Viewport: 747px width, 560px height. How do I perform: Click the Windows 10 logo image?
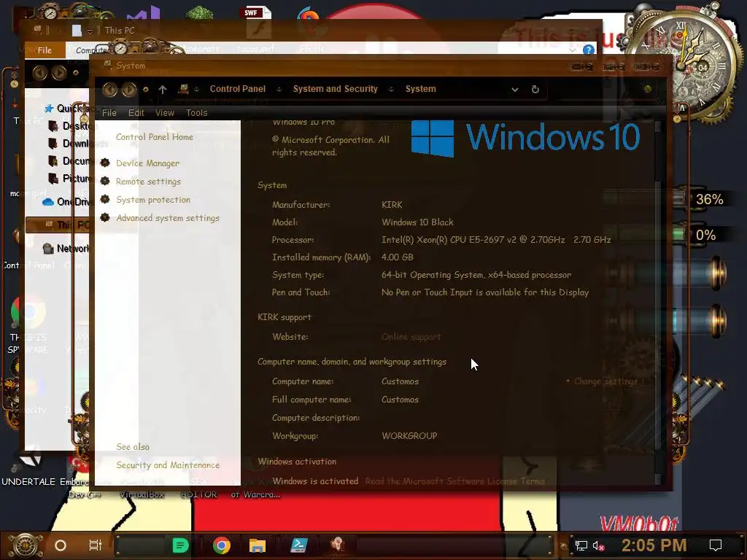[525, 138]
